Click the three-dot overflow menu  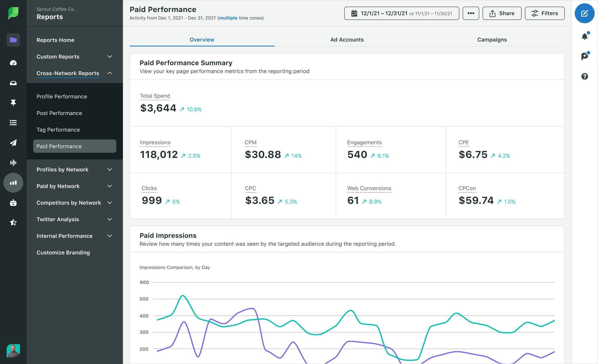pyautogui.click(x=470, y=13)
